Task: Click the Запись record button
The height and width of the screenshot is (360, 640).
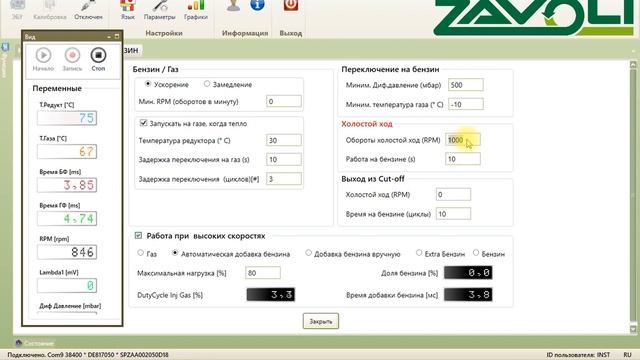Action: pyautogui.click(x=72, y=55)
